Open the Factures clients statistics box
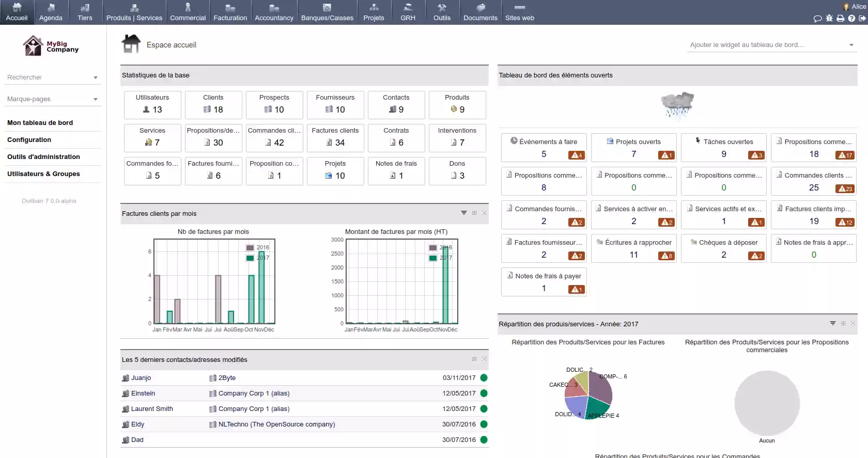868x458 pixels. pyautogui.click(x=335, y=137)
